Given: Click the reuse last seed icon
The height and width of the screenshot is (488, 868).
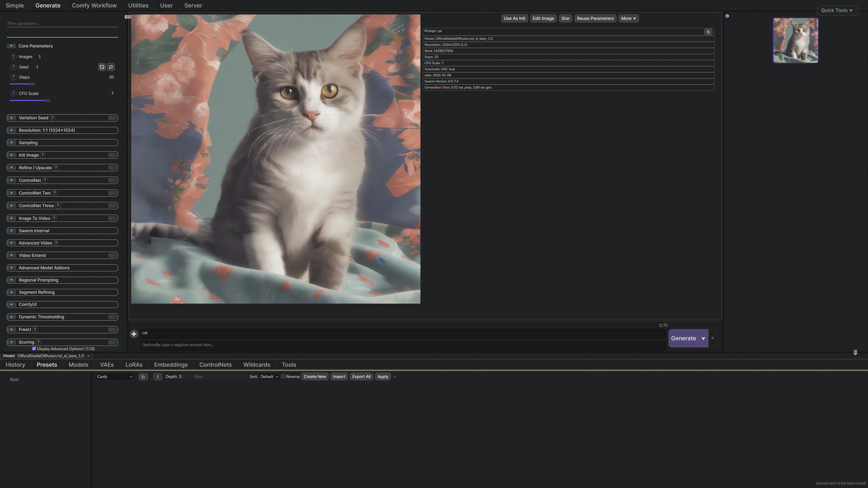Looking at the screenshot, I should click(111, 67).
